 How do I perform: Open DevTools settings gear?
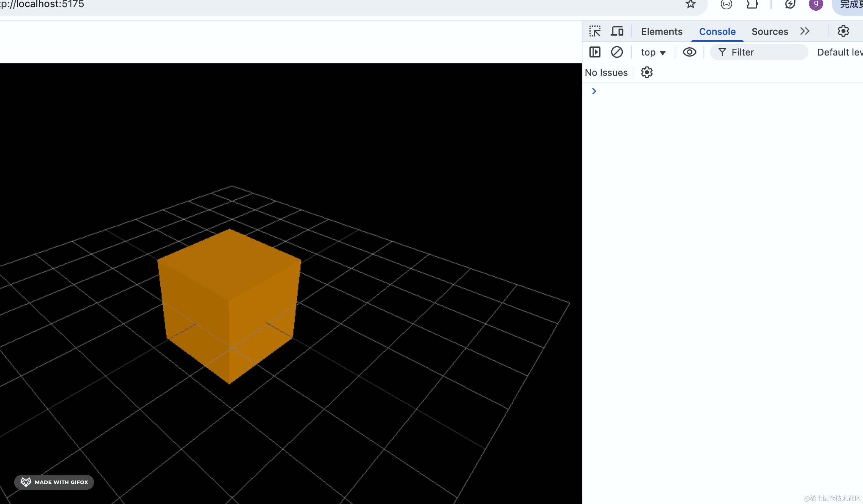point(843,31)
